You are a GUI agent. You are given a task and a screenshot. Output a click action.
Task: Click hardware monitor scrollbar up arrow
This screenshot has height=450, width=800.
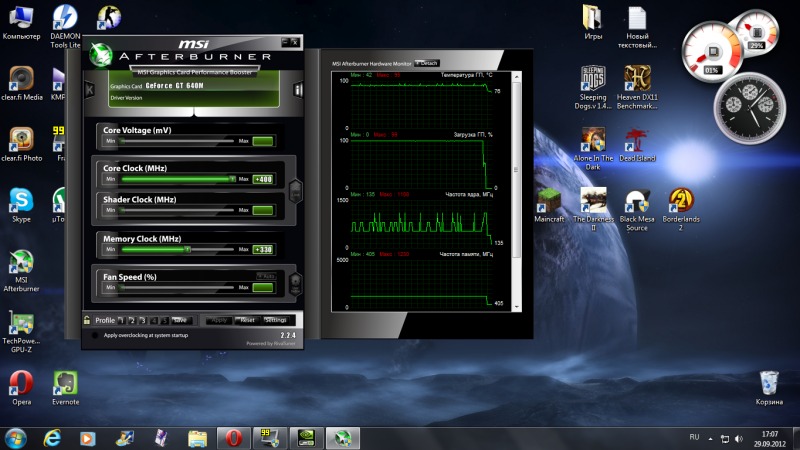point(517,77)
